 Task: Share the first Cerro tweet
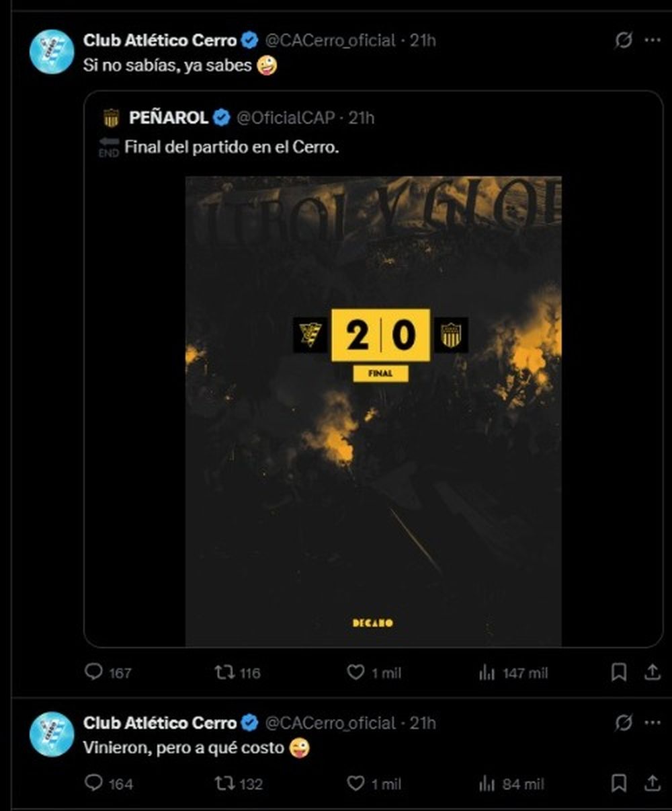click(653, 672)
